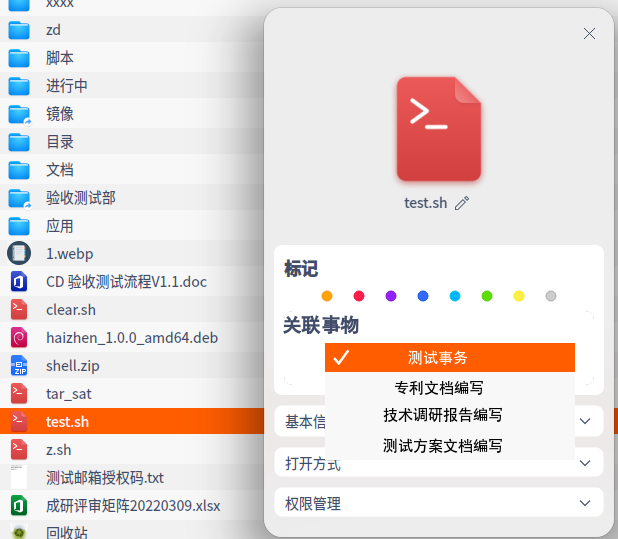618x539 pixels.
Task: Click the clear.sh script file icon
Action: click(x=19, y=310)
